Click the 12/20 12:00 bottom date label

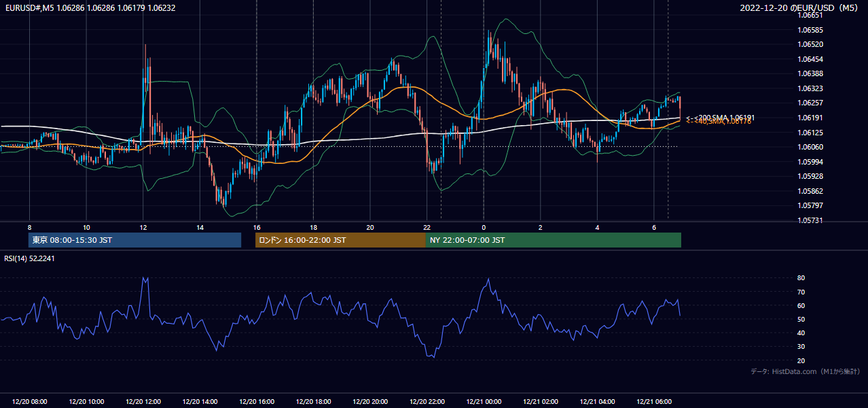pyautogui.click(x=143, y=402)
